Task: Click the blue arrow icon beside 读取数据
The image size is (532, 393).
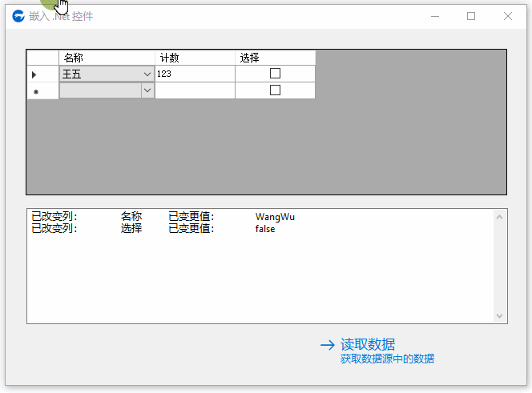Action: (x=328, y=345)
